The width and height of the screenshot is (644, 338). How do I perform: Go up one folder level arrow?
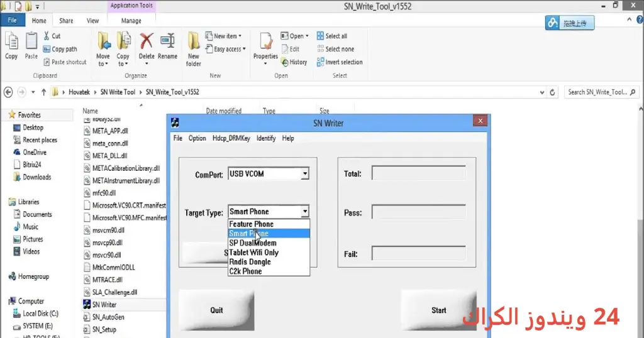(x=43, y=92)
